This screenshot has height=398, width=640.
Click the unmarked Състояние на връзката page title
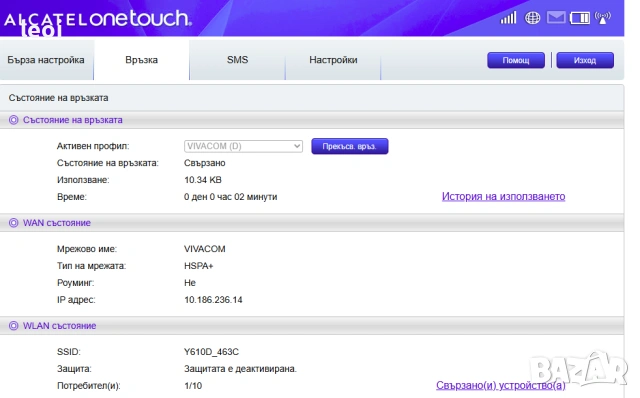click(x=58, y=98)
